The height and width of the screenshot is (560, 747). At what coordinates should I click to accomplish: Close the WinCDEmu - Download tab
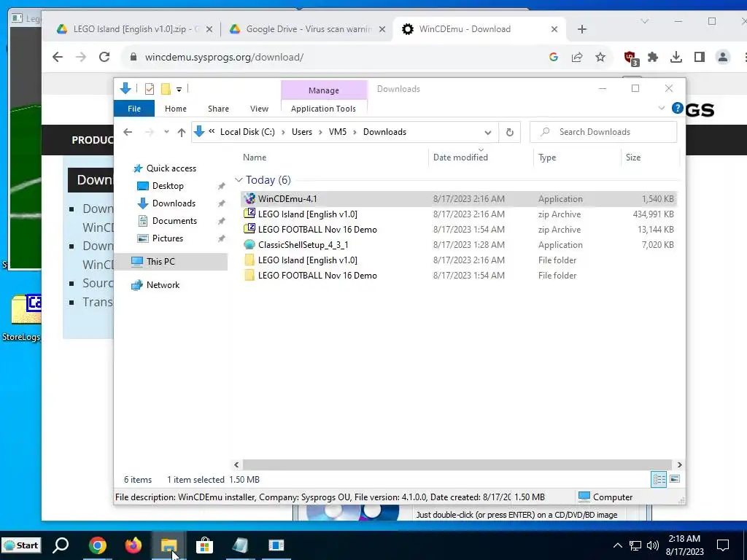tap(554, 29)
